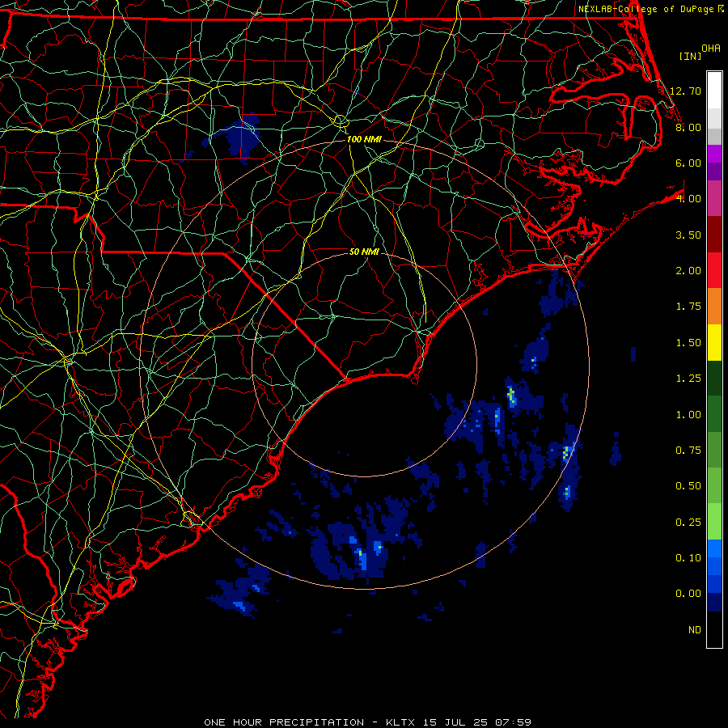Click the 1.50 legend value
The image size is (728, 728).
[688, 343]
